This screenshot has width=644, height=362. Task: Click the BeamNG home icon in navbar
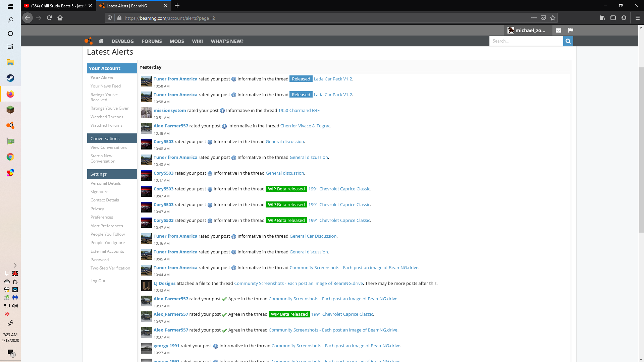(x=101, y=41)
